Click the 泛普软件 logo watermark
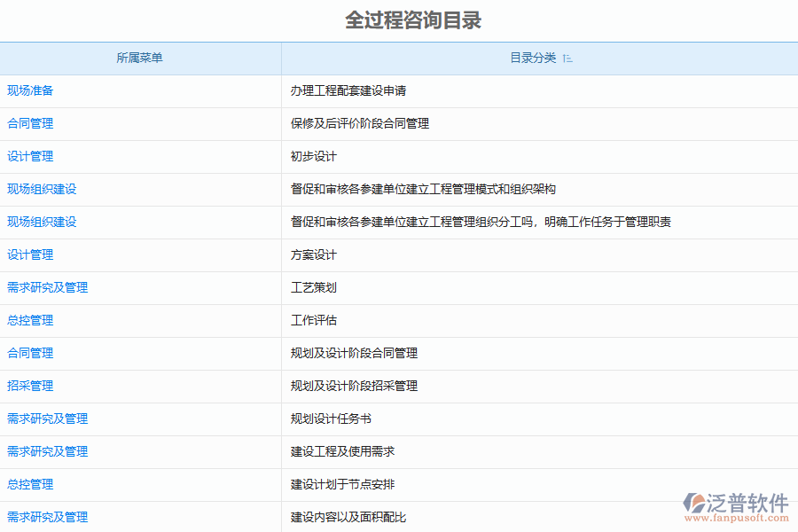The width and height of the screenshot is (798, 532). click(x=735, y=505)
